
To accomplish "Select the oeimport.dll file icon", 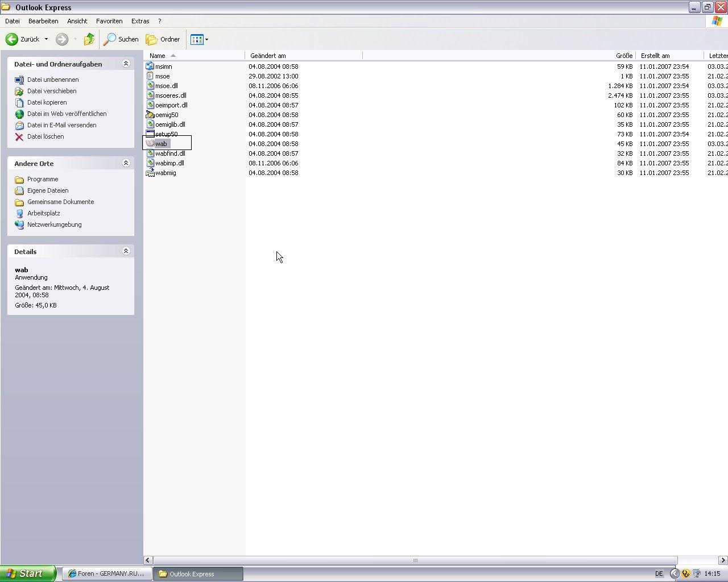I will click(150, 105).
